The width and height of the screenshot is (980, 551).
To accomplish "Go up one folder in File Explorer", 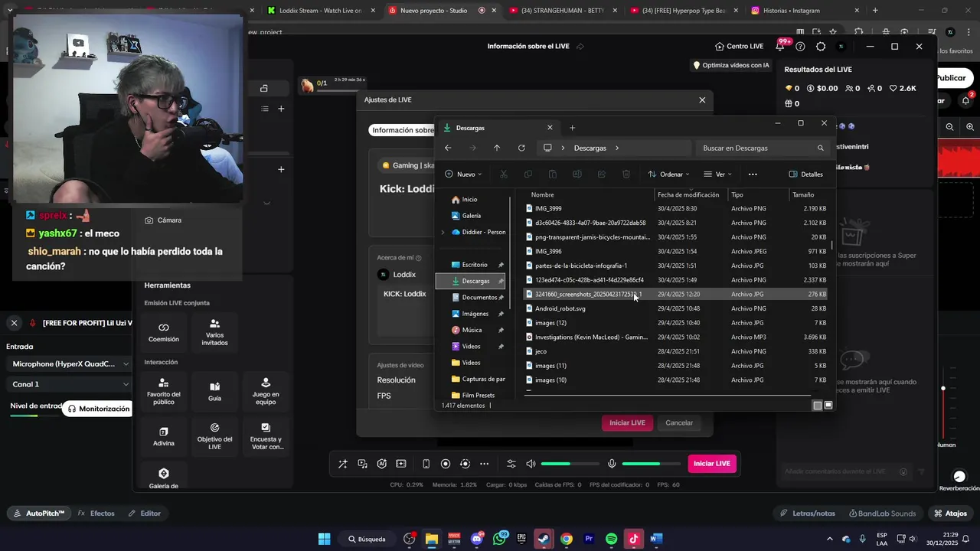I will click(x=497, y=148).
